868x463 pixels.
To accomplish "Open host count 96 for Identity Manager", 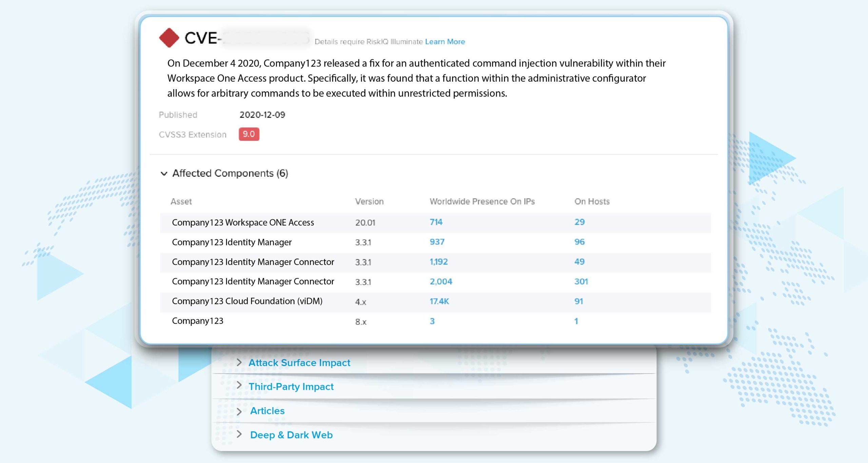I will click(x=579, y=242).
